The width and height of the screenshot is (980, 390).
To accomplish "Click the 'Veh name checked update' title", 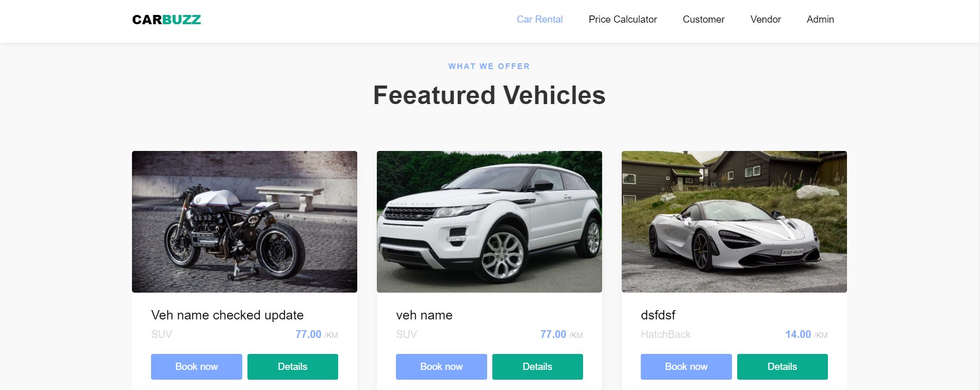I will [x=227, y=315].
